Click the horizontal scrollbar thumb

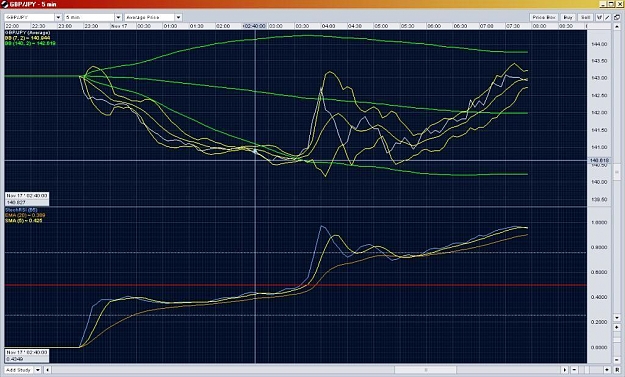tap(426, 370)
